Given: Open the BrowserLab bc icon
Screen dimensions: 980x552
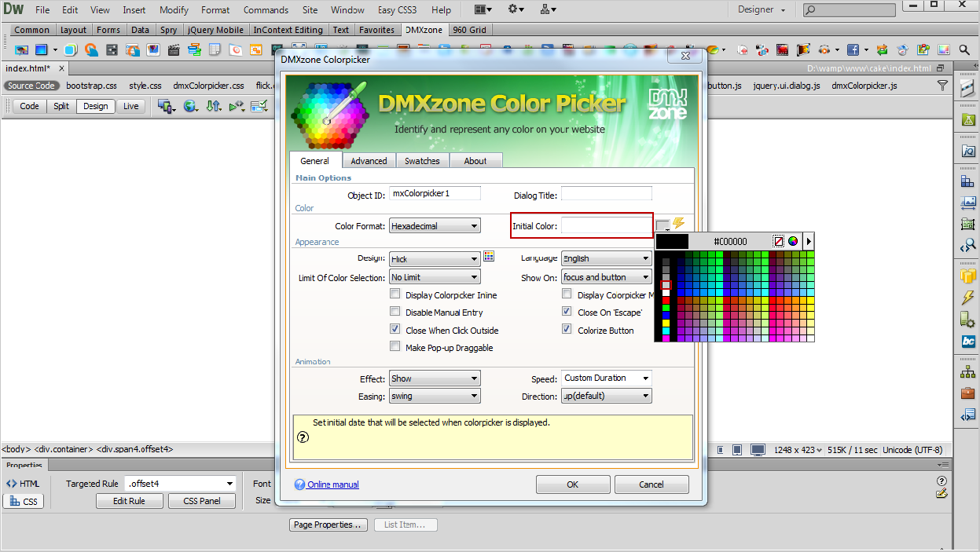Looking at the screenshot, I should point(968,342).
